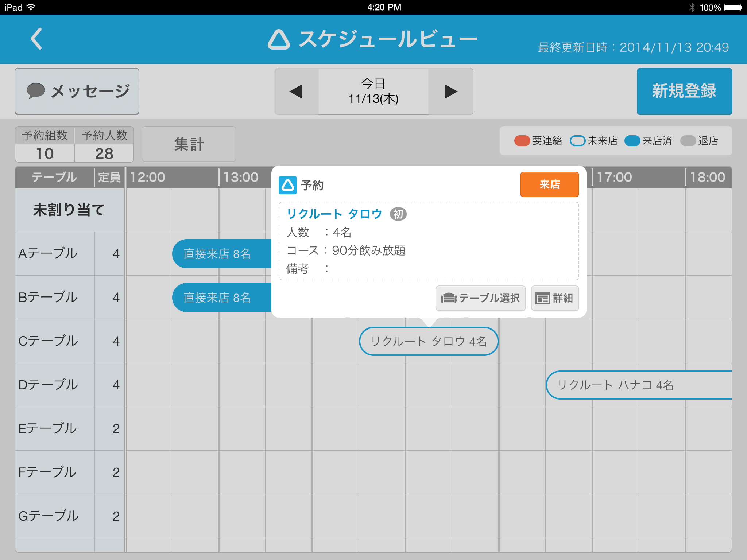
Task: Click the orange 来店 check-in button
Action: (x=549, y=184)
